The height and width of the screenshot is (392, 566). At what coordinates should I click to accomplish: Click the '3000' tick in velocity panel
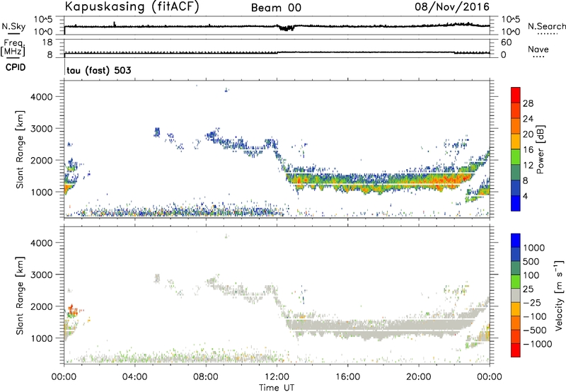point(42,275)
